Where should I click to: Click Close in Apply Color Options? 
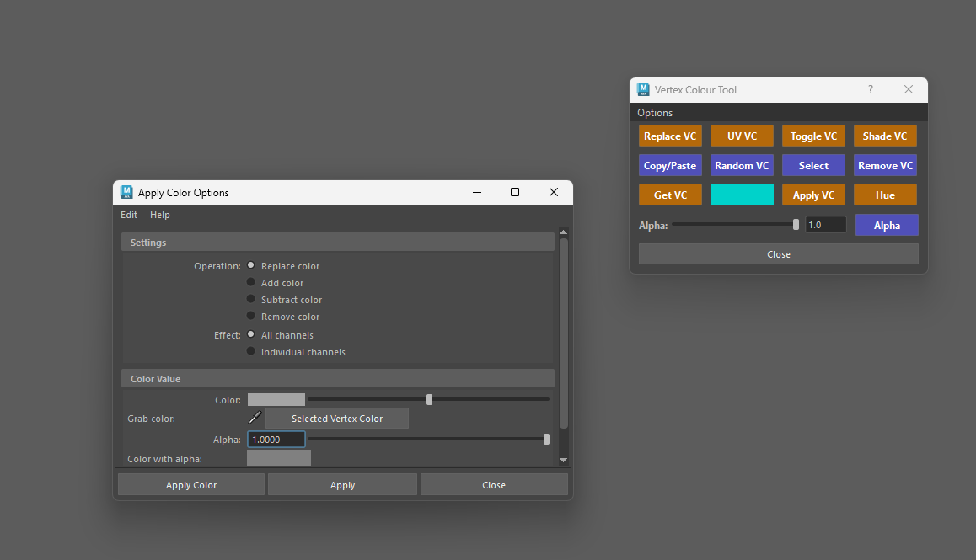[494, 485]
